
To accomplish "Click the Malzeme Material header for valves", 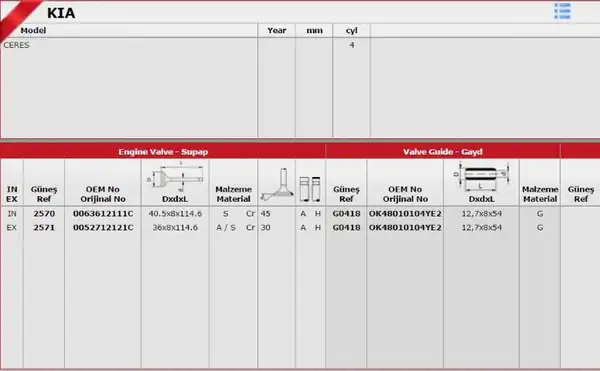I will click(233, 194).
